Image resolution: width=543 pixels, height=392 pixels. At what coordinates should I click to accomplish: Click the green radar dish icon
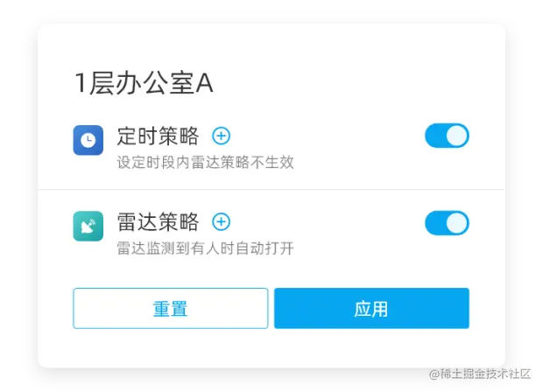[88, 226]
